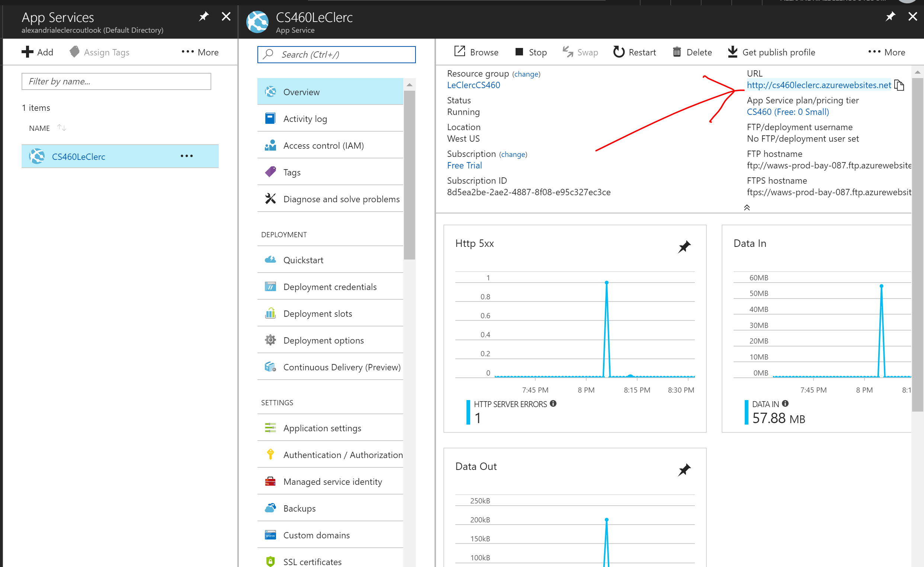Toggle Managed service identity on or off
924x567 pixels.
click(333, 481)
